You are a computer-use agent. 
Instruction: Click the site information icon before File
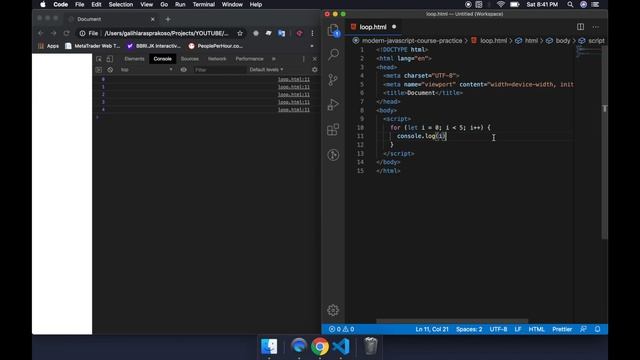[x=82, y=33]
